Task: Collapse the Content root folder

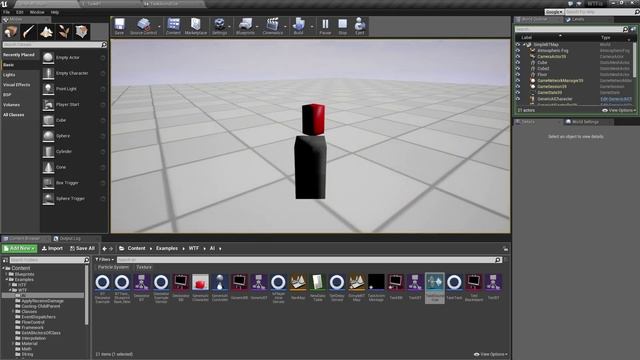Action: coord(4,268)
